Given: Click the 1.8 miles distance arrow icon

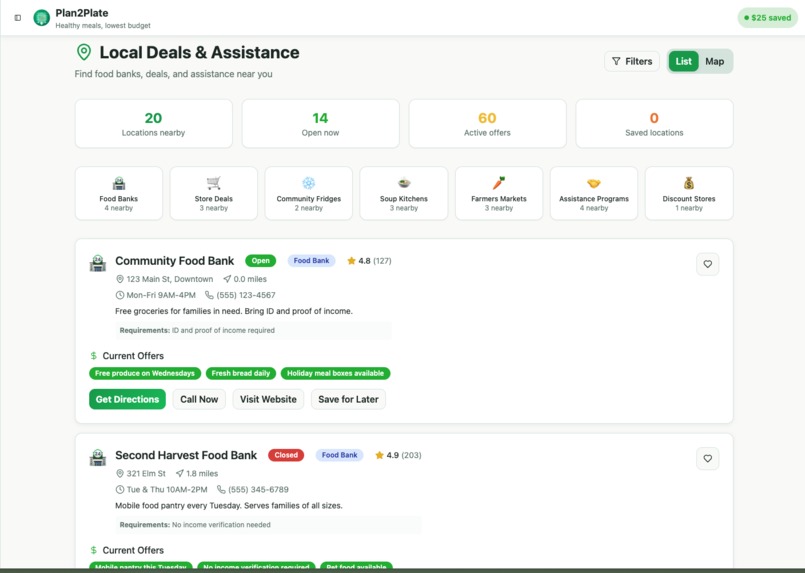Looking at the screenshot, I should point(179,473).
